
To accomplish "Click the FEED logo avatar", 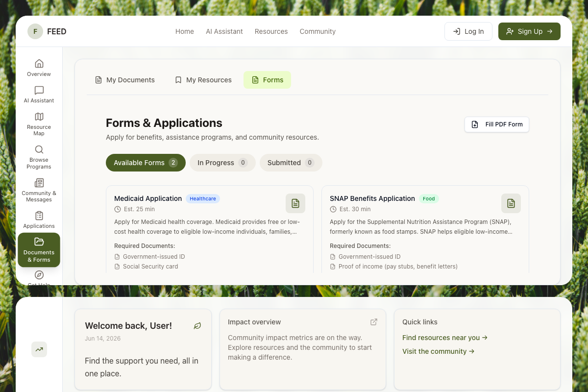I will (x=35, y=31).
